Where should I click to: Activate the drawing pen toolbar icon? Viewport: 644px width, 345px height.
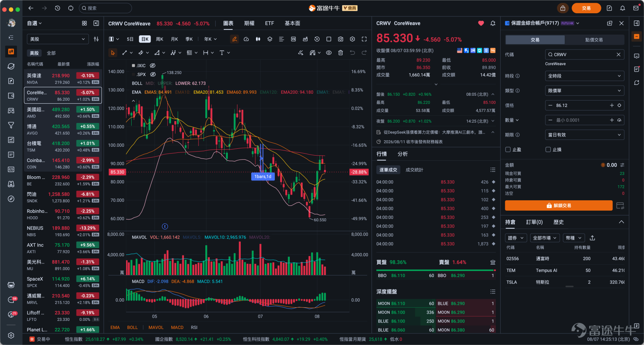[x=234, y=39]
